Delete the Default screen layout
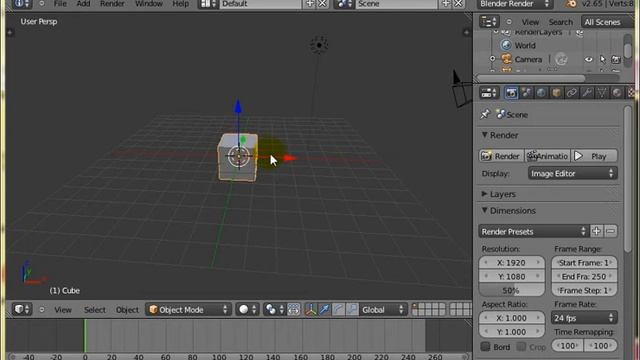 point(323,4)
